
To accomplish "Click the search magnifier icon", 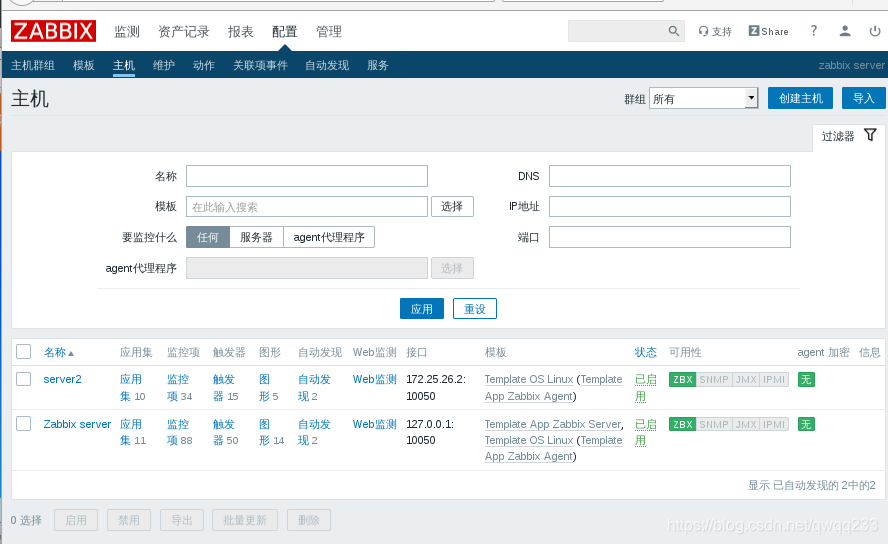I will (x=673, y=31).
